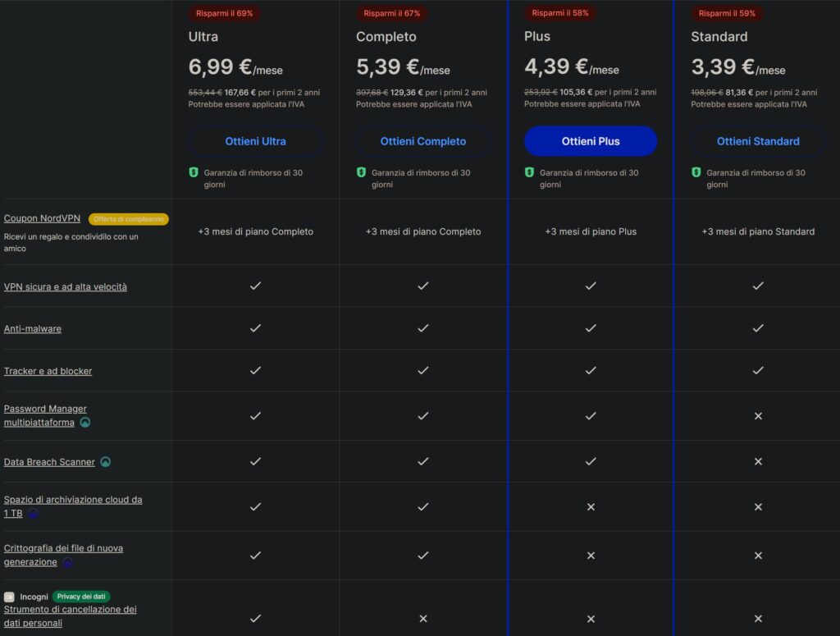Click 'Ricevi un regalo e condividilo con un amico'
840x636 pixels.
[x=71, y=243]
